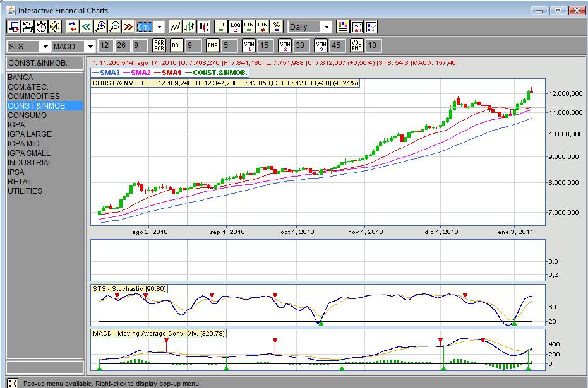Image resolution: width=588 pixels, height=388 pixels.
Task: Open the Daily interval dropdown
Action: click(x=326, y=27)
